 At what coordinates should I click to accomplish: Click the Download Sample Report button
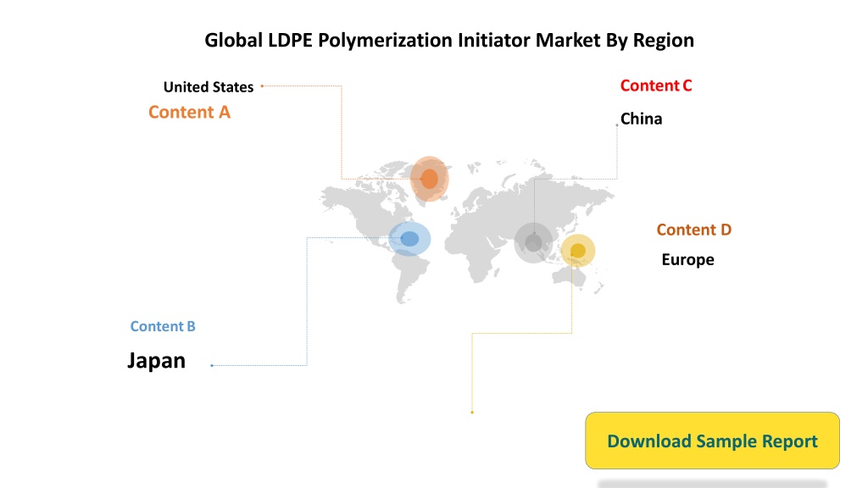pos(712,441)
